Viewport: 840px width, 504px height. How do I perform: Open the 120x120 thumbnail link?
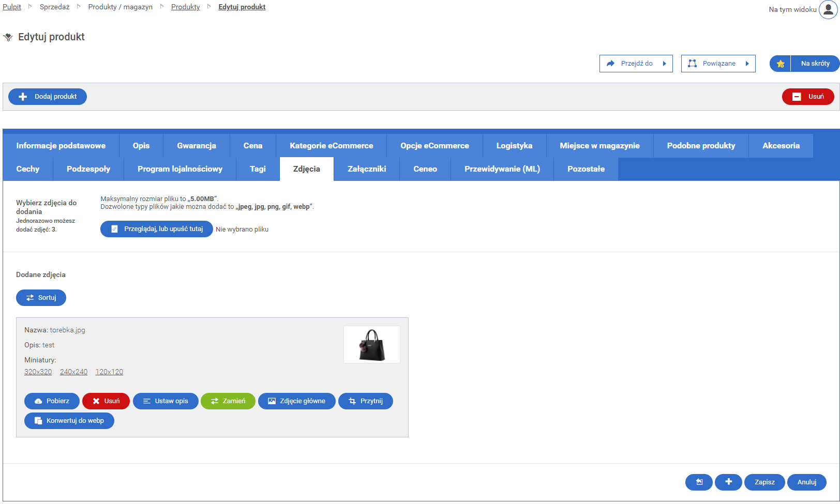tap(109, 372)
